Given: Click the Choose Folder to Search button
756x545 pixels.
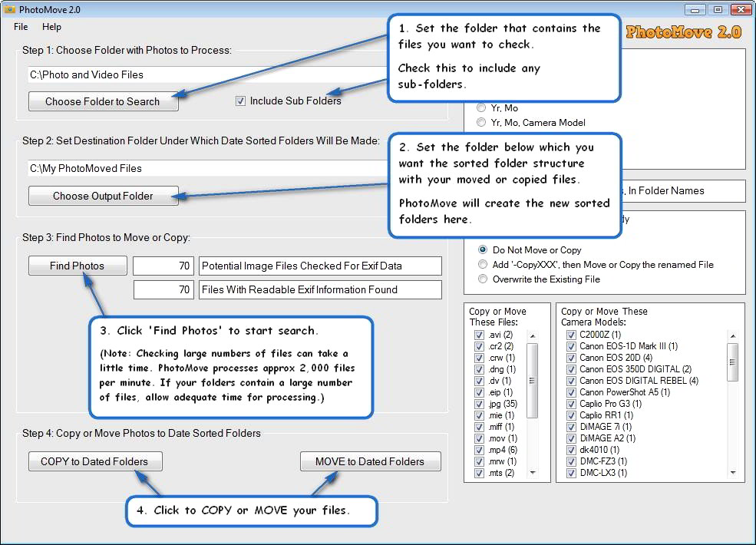Looking at the screenshot, I should coord(103,101).
